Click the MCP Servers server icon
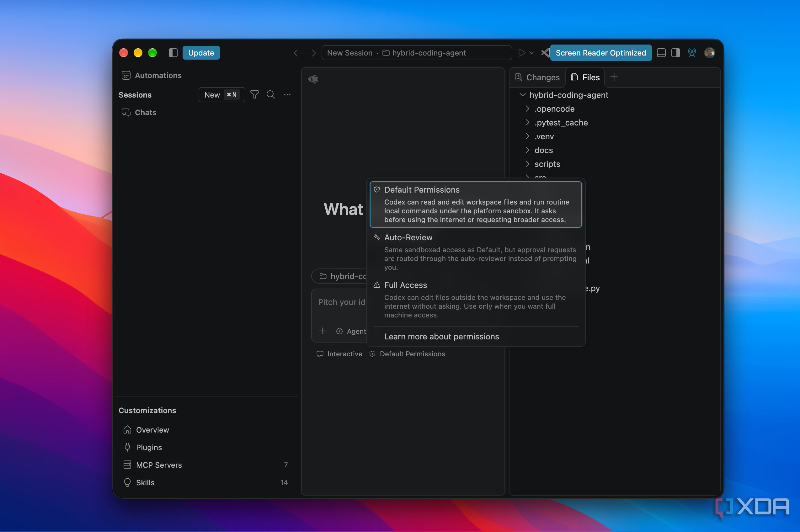 pyautogui.click(x=127, y=465)
